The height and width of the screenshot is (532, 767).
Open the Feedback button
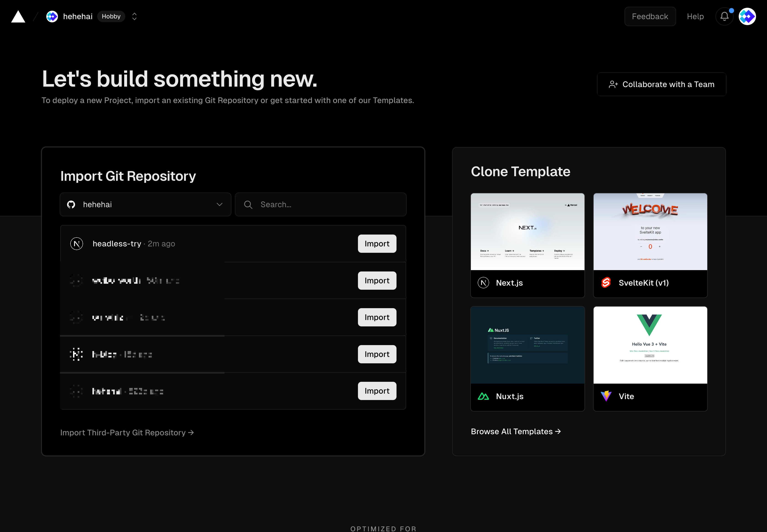coord(650,16)
